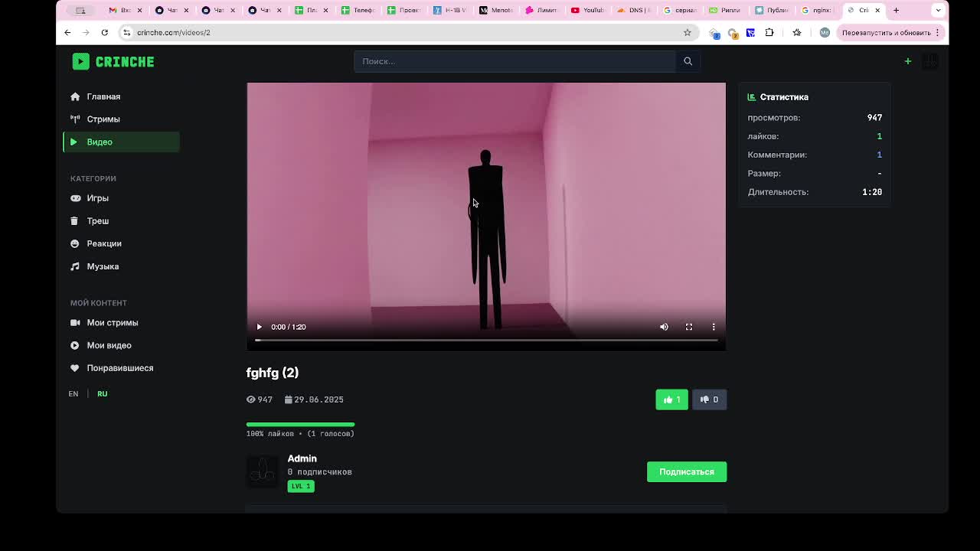The width and height of the screenshot is (980, 551).
Task: Click the music note icon for Музыка
Action: [74, 266]
